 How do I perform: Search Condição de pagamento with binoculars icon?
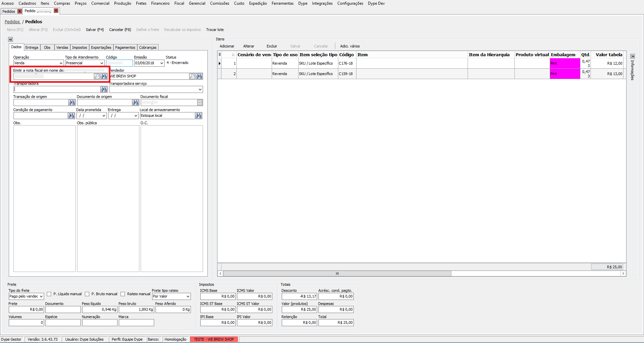coord(71,116)
